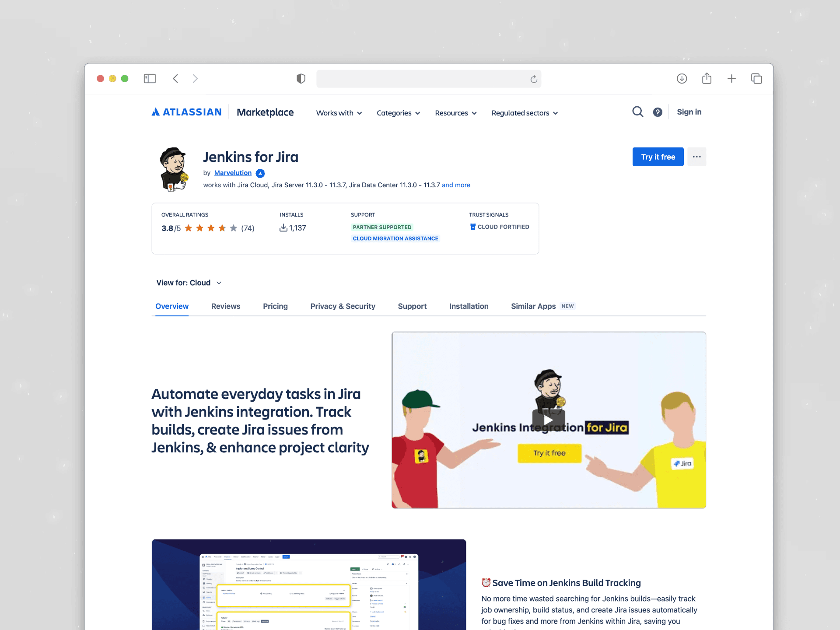Click the privacy shield icon
This screenshot has height=630, width=840.
pos(301,79)
